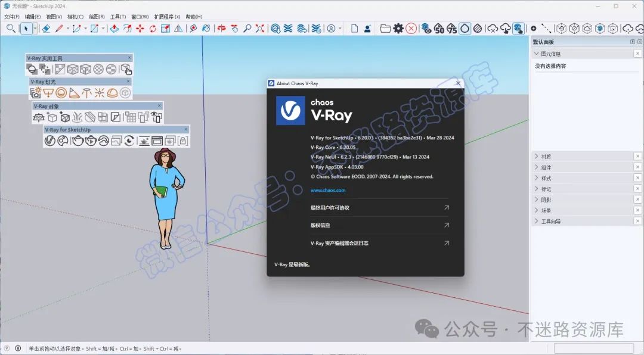Select the Rotate tool
Image resolution: width=644 pixels, height=355 pixels.
153,29
